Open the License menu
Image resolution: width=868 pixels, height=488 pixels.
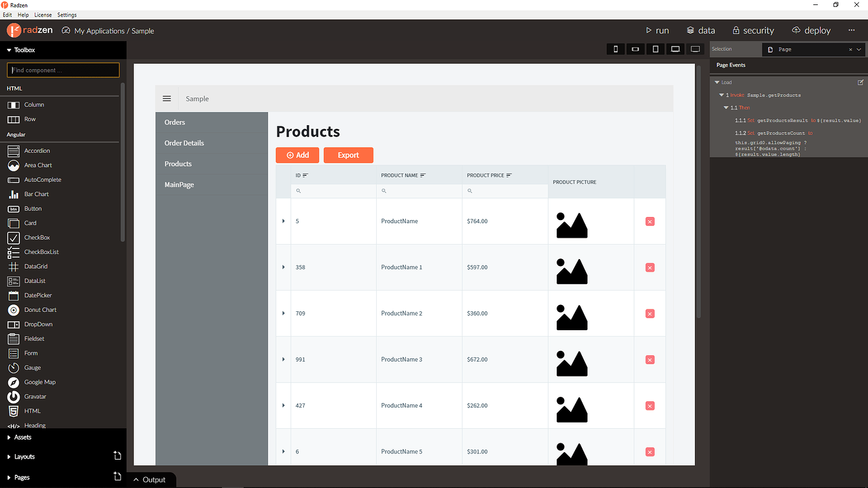click(43, 14)
